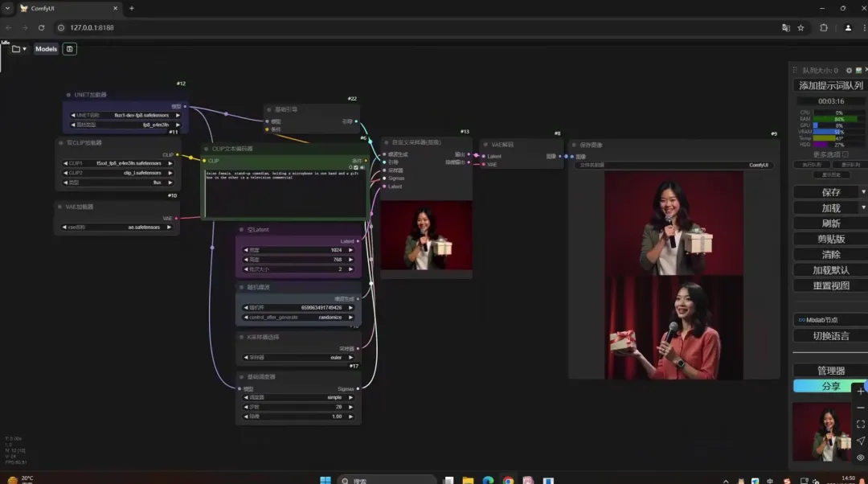The image size is (868, 484).
Task: Zoom out with the minus canvas icon
Action: (860, 408)
